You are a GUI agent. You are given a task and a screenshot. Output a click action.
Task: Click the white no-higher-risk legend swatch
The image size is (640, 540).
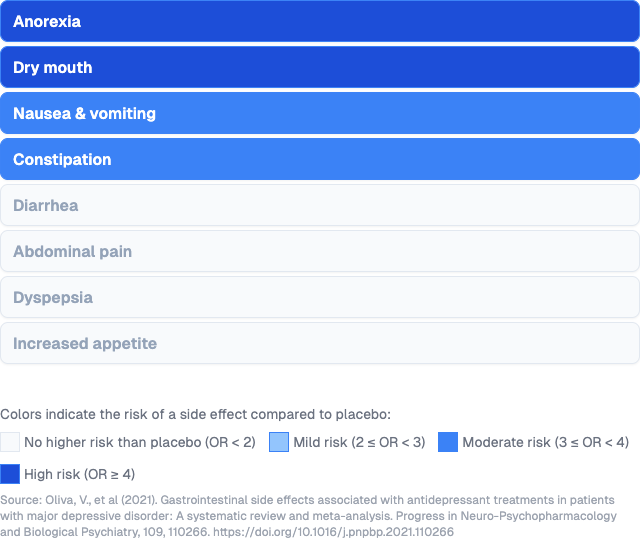click(10, 442)
